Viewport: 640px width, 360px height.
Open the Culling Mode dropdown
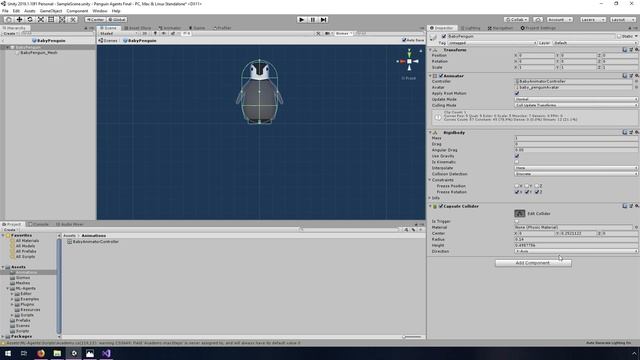(576, 105)
